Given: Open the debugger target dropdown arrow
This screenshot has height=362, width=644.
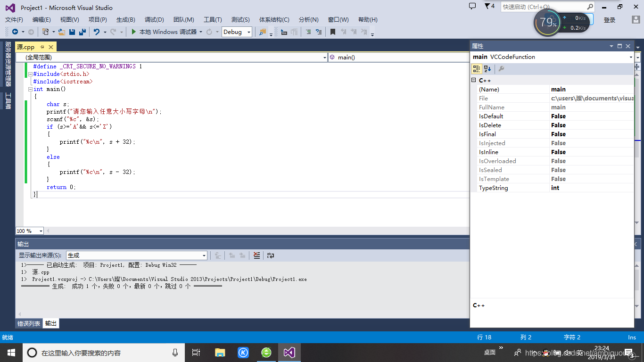Looking at the screenshot, I should pos(201,32).
